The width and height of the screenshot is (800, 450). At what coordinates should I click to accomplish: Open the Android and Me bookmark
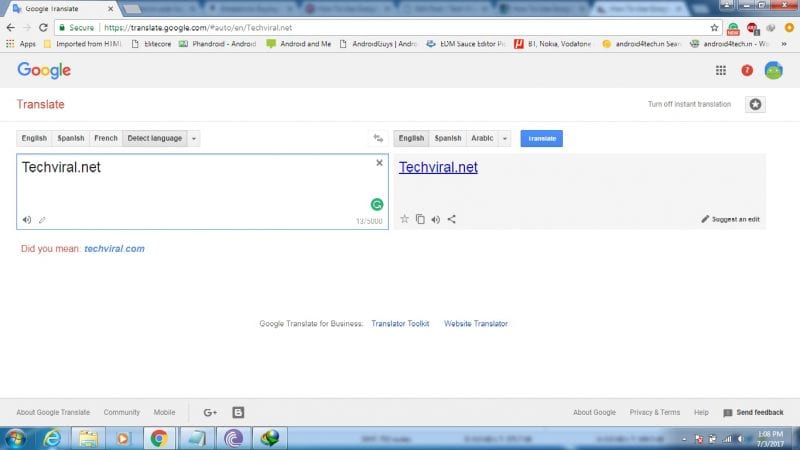click(x=299, y=44)
